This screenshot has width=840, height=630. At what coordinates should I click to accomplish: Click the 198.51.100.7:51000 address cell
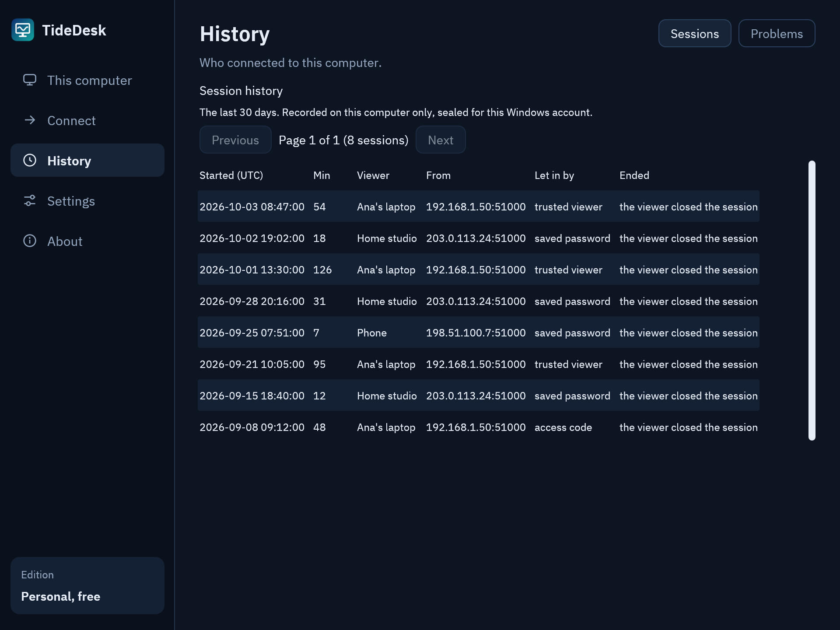pyautogui.click(x=476, y=333)
